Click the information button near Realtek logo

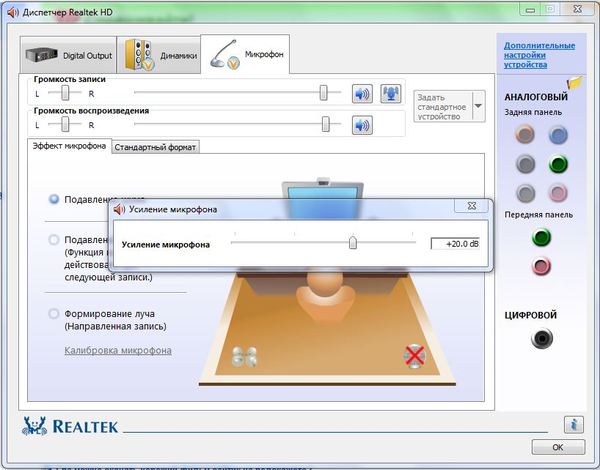574,424
